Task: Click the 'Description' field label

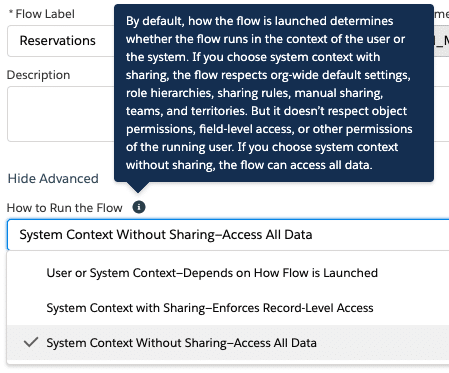Action: tap(38, 75)
